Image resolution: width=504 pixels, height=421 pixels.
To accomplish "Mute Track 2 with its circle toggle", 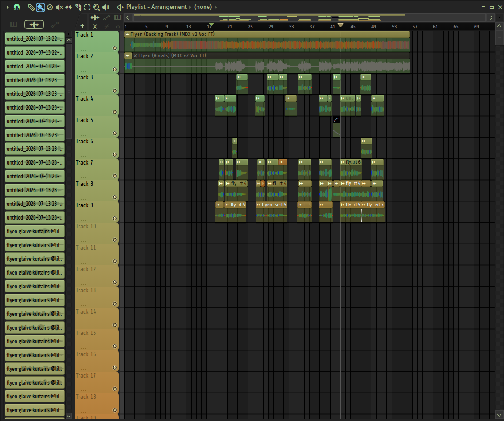I will coord(114,69).
